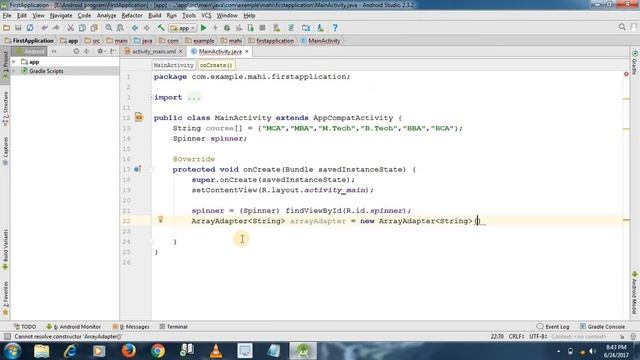Image resolution: width=640 pixels, height=360 pixels.
Task: Click the Find magnifier icon
Action: pos(109,28)
